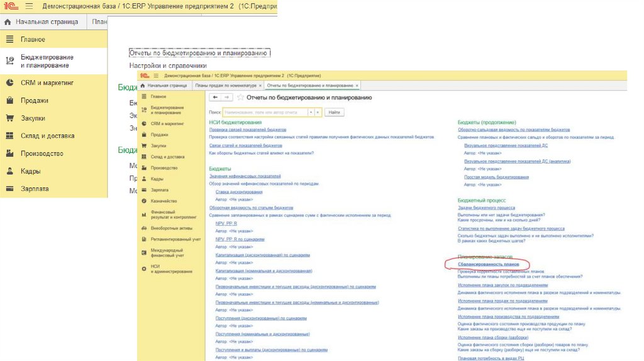Click CRM и маркетинг icon in front window
Image resolution: width=644 pixels, height=361 pixels.
click(144, 123)
